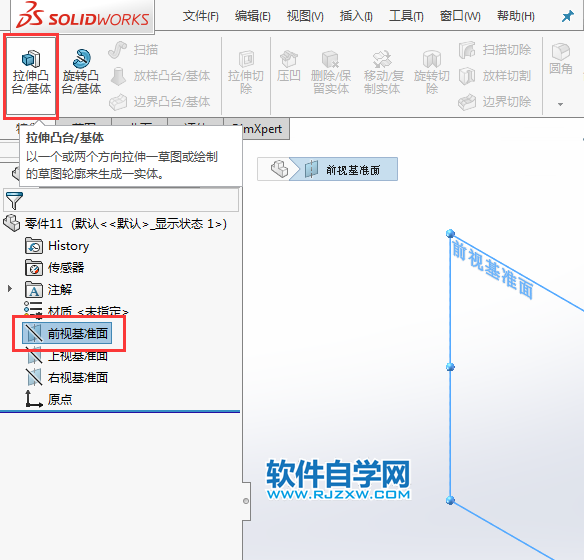Image resolution: width=584 pixels, height=560 pixels.
Task: Open the File menu (文件)
Action: 200,16
